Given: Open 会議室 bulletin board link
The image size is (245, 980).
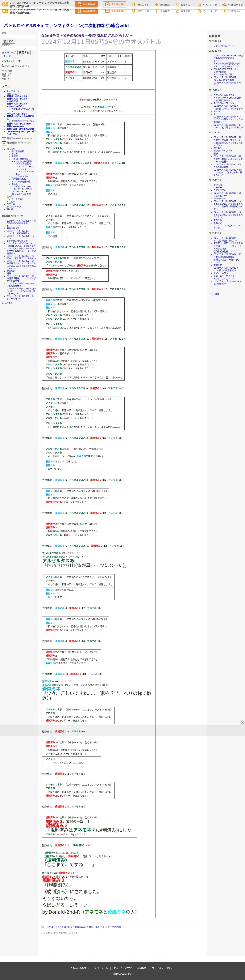Looking at the screenshot, I should click(x=15, y=156).
